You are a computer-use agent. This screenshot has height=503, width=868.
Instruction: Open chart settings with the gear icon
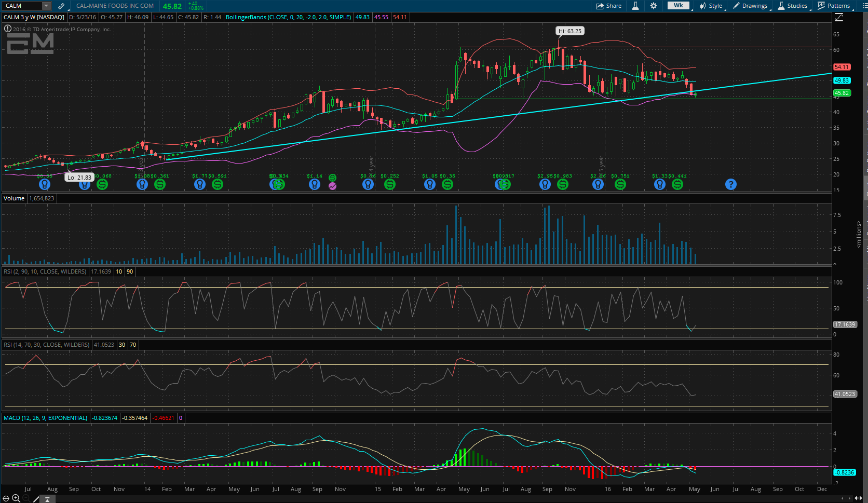pyautogui.click(x=653, y=6)
